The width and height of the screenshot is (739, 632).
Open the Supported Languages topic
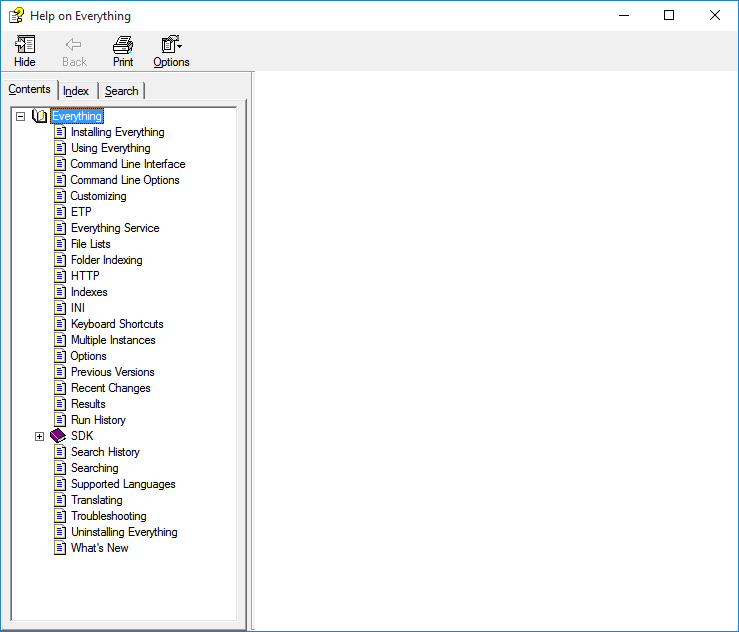123,484
